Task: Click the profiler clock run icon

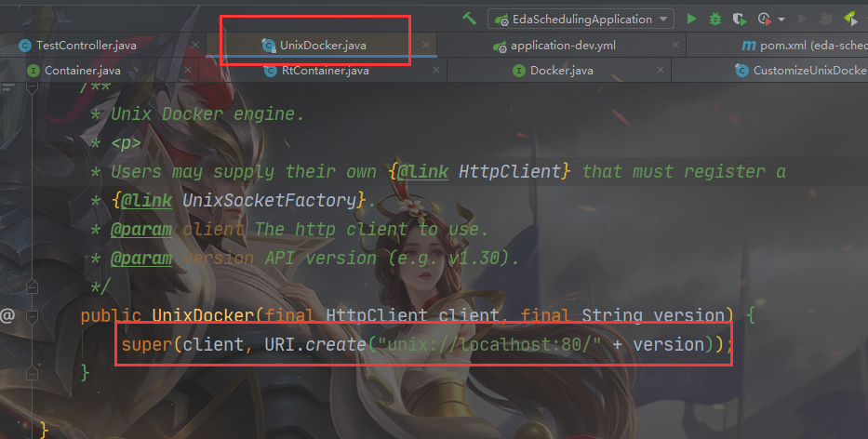Action: pyautogui.click(x=765, y=19)
